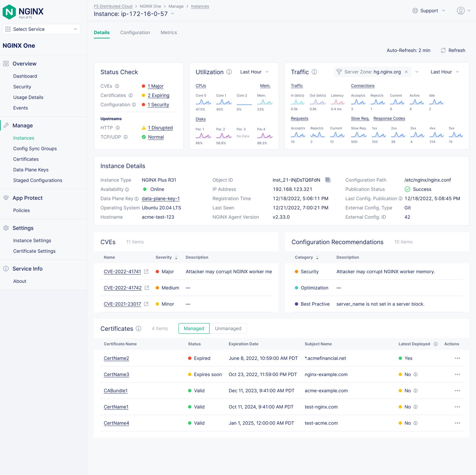Remove the Server Zone filter
Image resolution: width=476 pixels, height=475 pixels.
pos(406,72)
